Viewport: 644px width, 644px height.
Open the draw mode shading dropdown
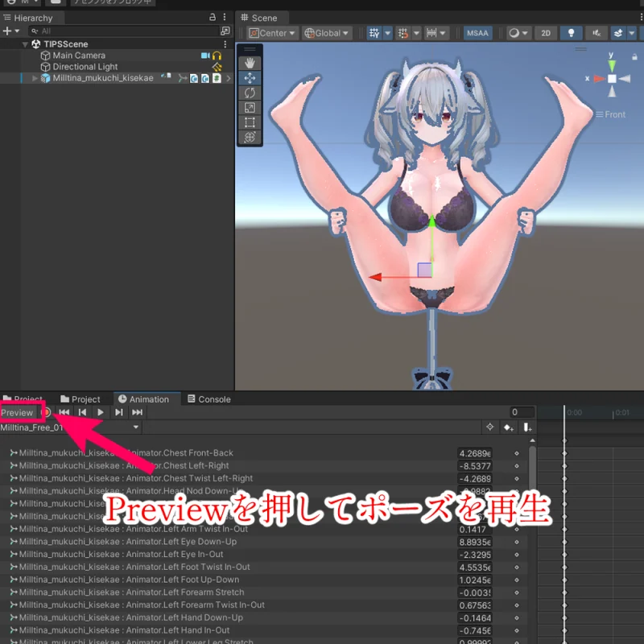518,33
